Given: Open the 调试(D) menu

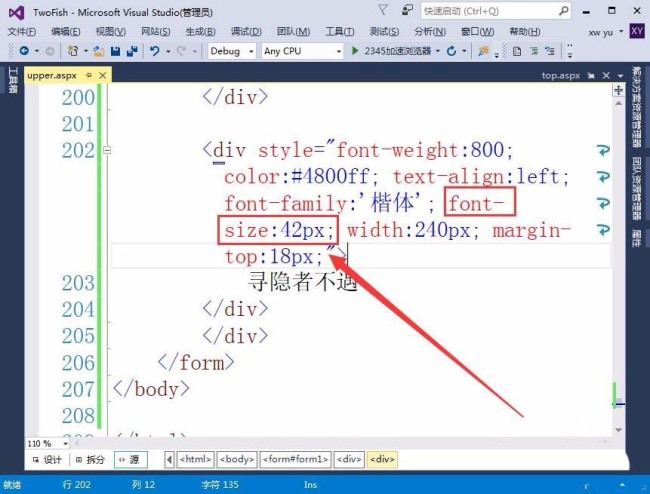Looking at the screenshot, I should [246, 31].
